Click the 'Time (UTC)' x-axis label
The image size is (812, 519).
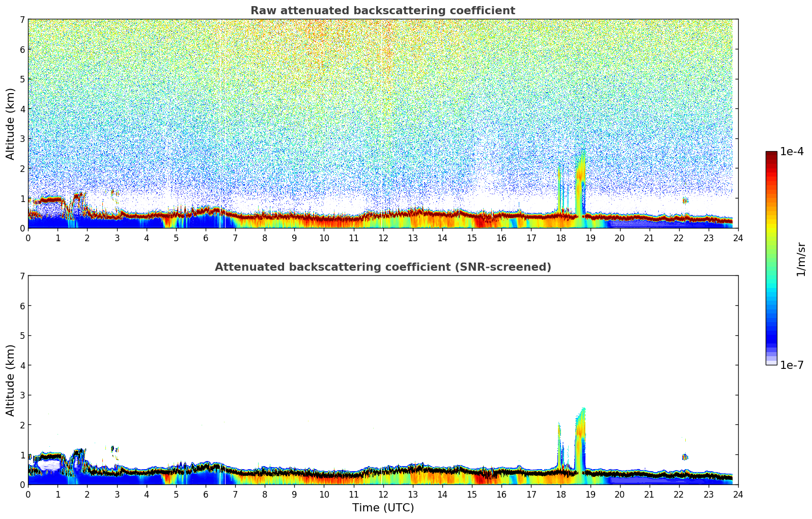click(383, 508)
